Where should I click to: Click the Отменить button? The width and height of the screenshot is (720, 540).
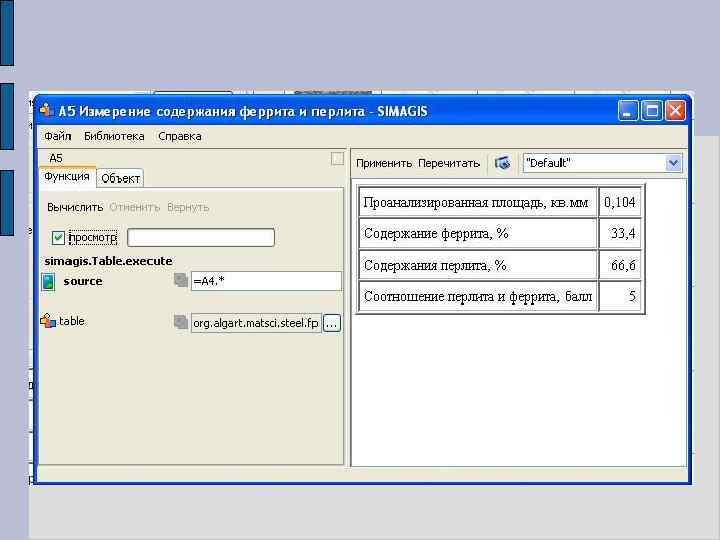tap(135, 208)
